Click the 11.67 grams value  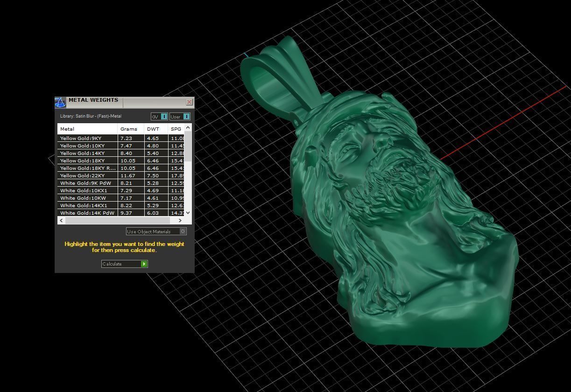127,175
